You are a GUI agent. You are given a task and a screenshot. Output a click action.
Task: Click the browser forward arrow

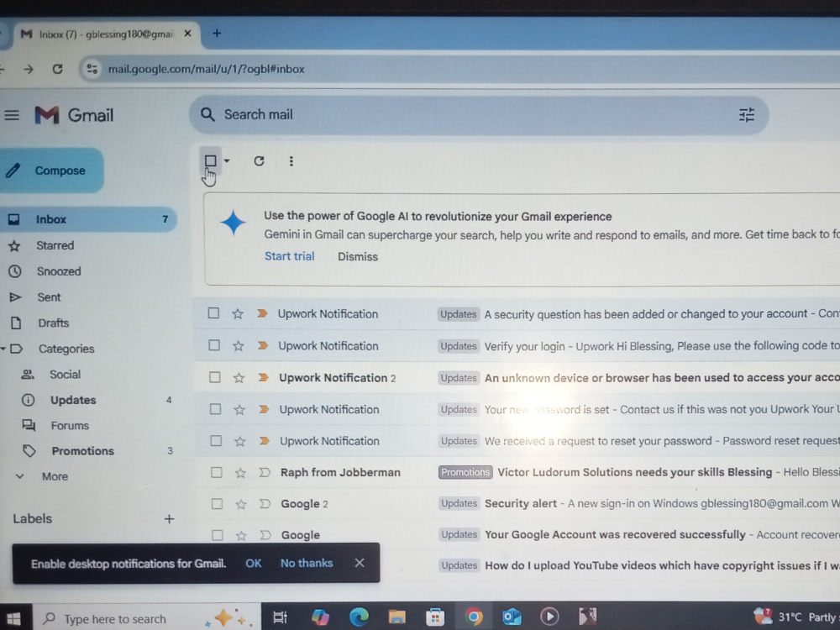coord(29,69)
